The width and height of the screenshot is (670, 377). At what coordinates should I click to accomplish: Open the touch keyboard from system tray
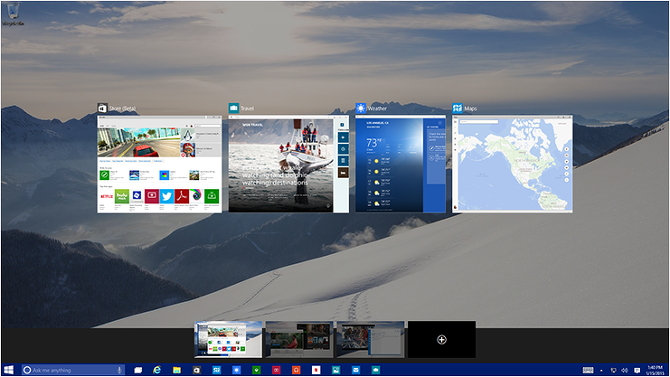[x=588, y=370]
